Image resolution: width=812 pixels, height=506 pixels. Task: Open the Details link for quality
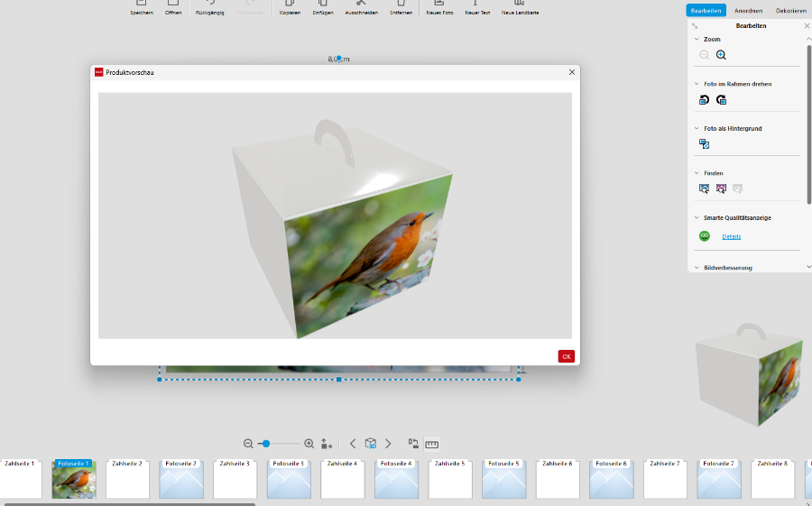[x=731, y=236]
